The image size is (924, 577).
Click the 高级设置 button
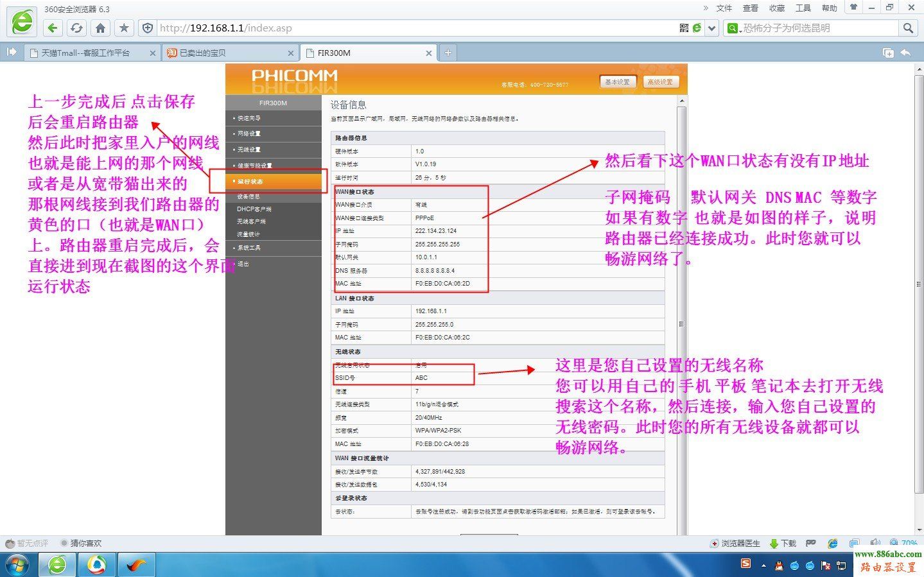[x=661, y=82]
